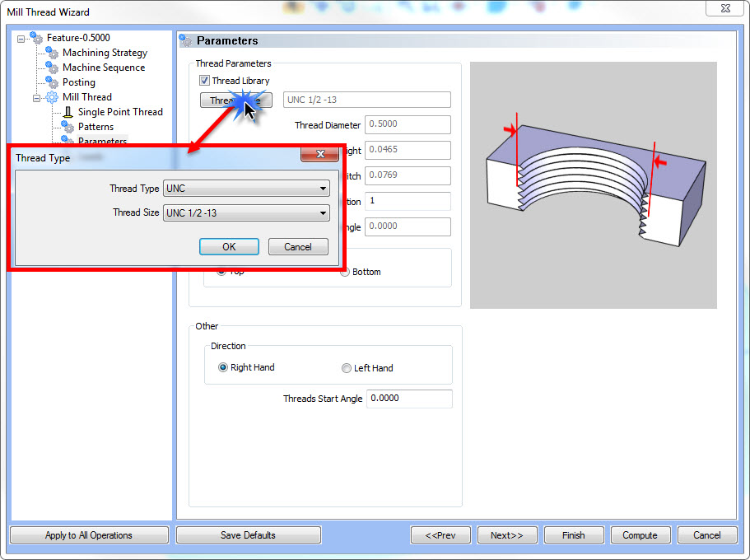Select Right Hand direction
The image size is (750, 560).
[223, 367]
